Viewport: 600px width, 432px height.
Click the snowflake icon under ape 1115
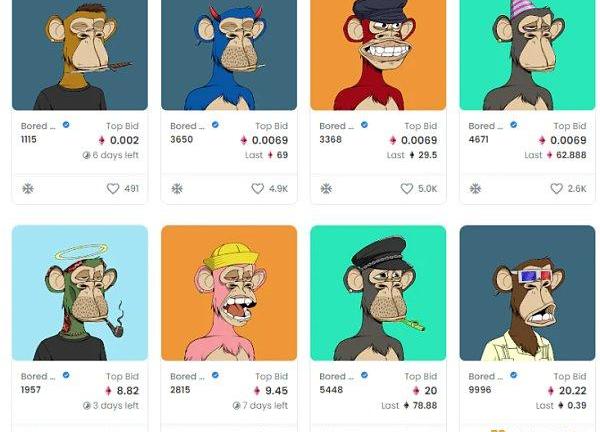click(28, 188)
